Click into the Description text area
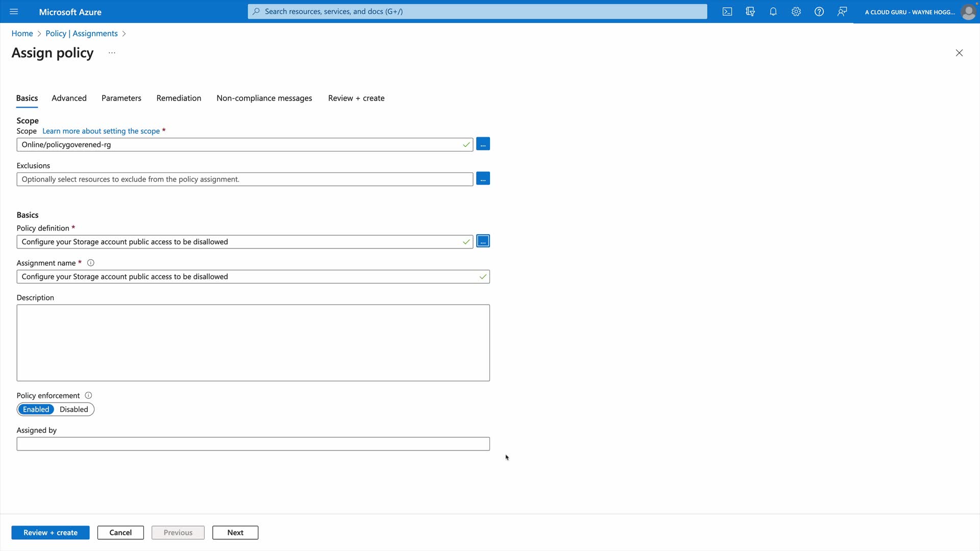 coord(253,343)
